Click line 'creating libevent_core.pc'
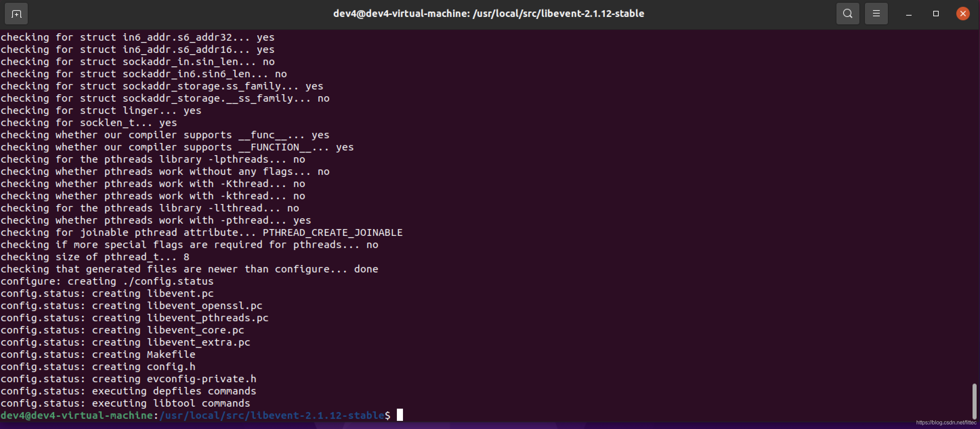The image size is (980, 429). (122, 330)
